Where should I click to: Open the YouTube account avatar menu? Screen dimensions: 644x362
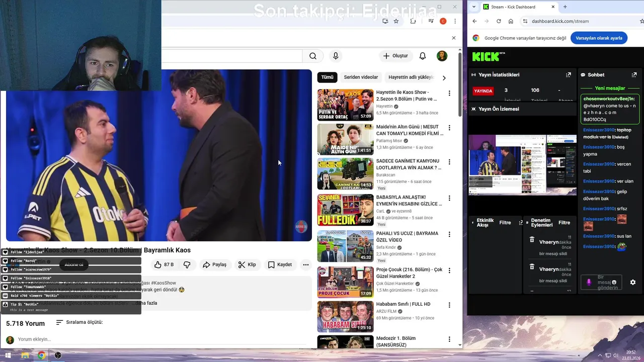pyautogui.click(x=442, y=56)
